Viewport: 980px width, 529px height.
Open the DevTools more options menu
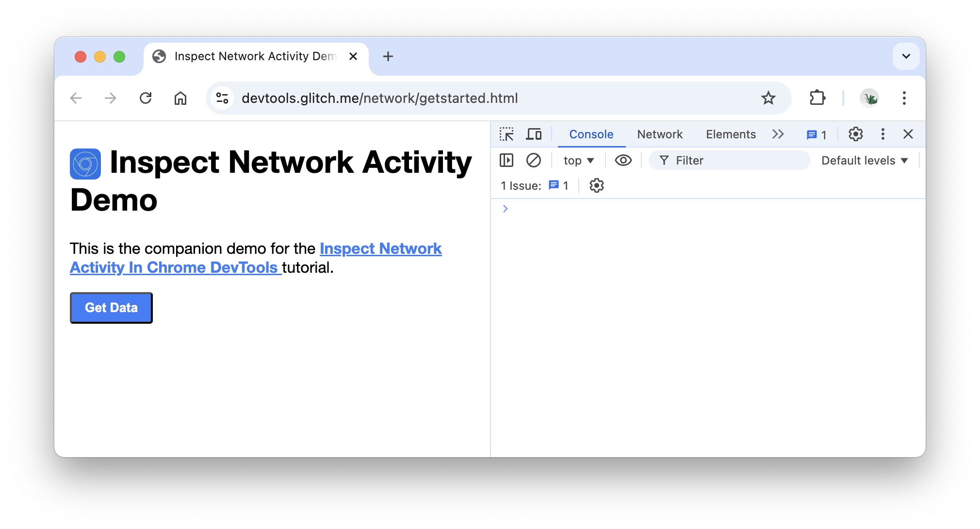[882, 134]
